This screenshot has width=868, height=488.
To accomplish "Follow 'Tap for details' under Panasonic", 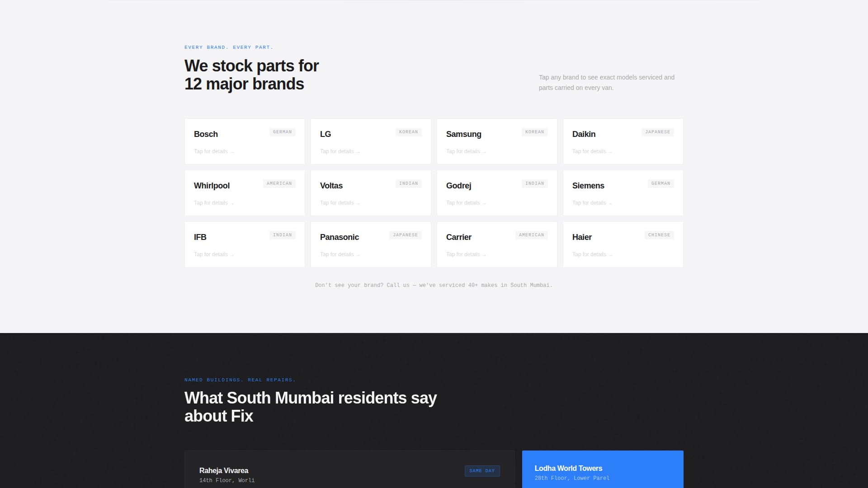I will click(x=340, y=254).
